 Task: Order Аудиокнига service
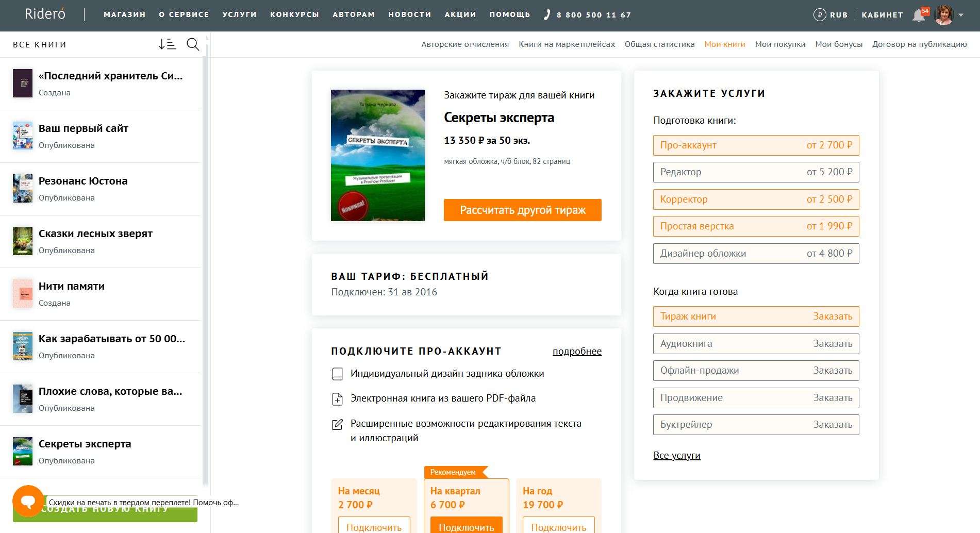point(756,344)
